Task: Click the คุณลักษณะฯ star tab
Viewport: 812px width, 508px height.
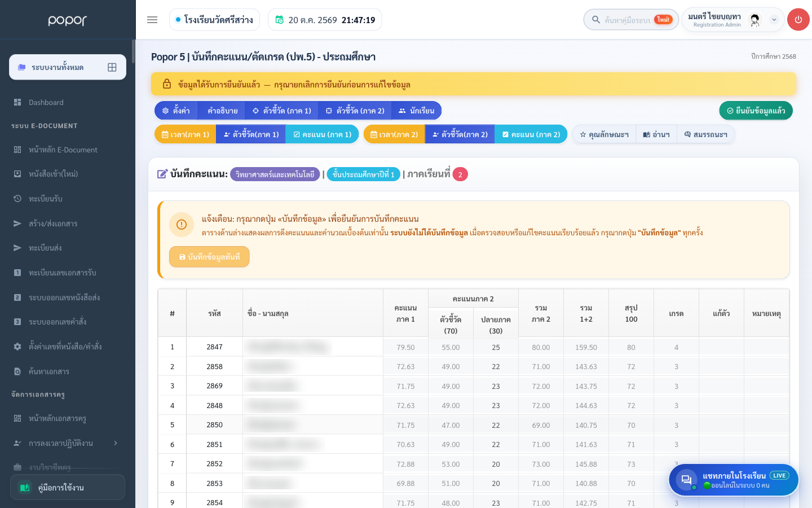Action: [604, 134]
